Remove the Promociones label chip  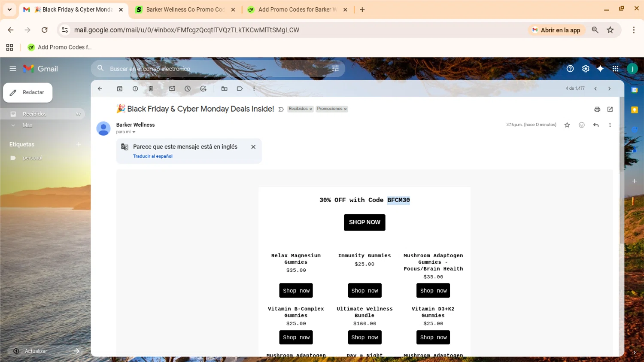point(345,109)
